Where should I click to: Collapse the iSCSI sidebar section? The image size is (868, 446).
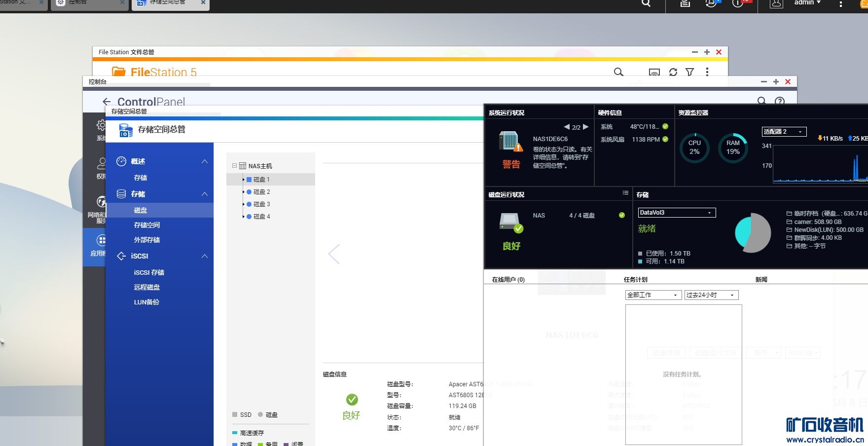pyautogui.click(x=205, y=256)
